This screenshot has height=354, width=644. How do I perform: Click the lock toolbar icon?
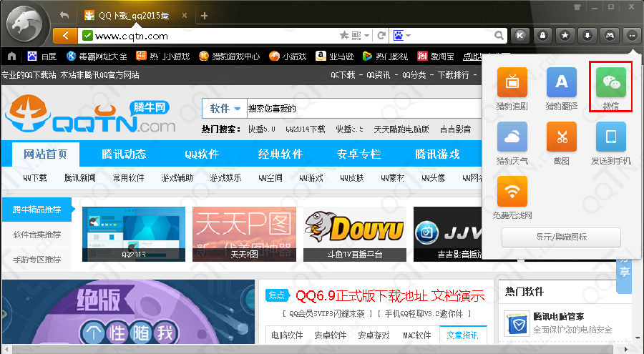pos(542,35)
